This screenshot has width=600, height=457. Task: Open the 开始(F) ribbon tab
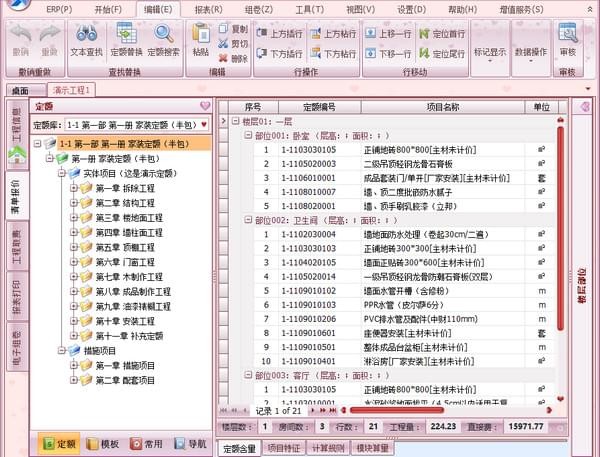[x=108, y=9]
